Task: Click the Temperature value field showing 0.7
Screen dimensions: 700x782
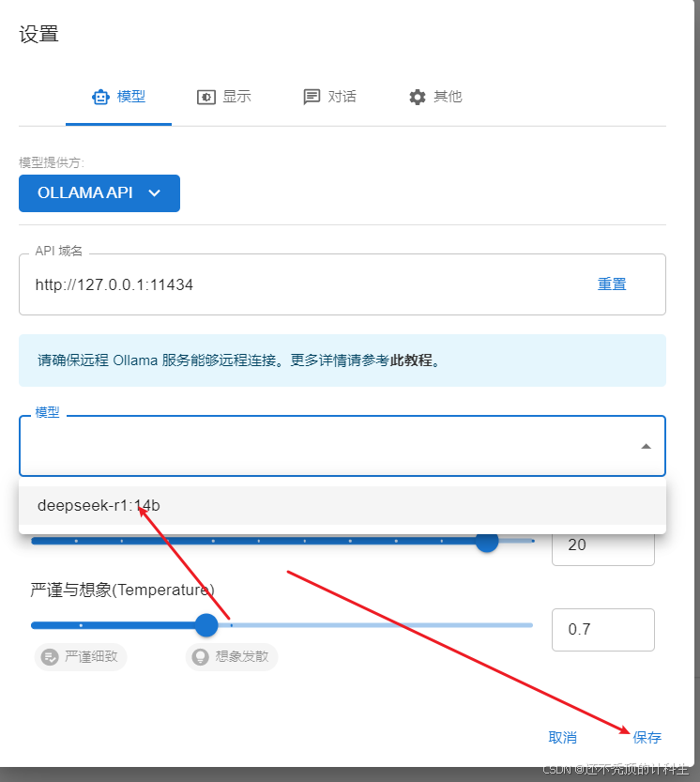Action: [x=603, y=629]
